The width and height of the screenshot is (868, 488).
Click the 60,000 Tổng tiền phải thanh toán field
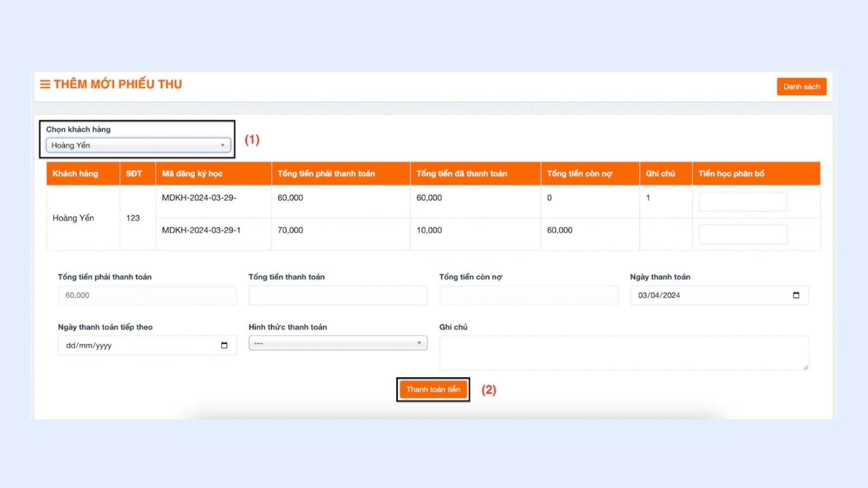coord(147,296)
